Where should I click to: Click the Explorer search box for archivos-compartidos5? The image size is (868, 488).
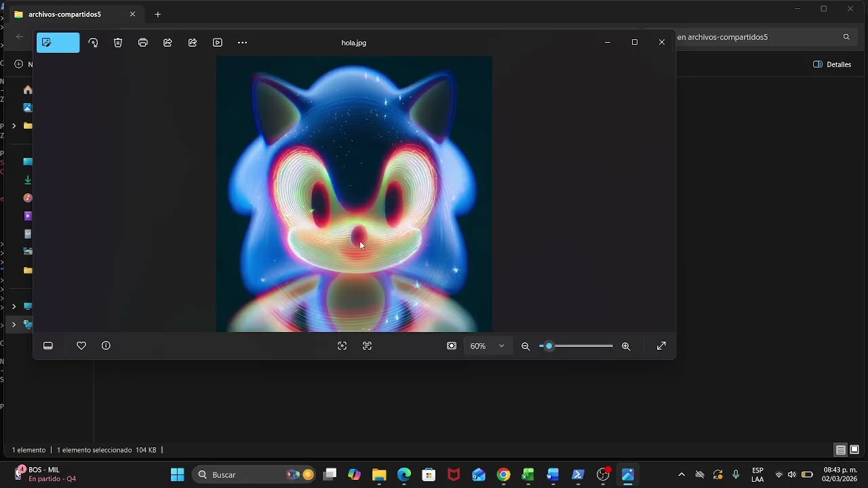[x=765, y=37]
